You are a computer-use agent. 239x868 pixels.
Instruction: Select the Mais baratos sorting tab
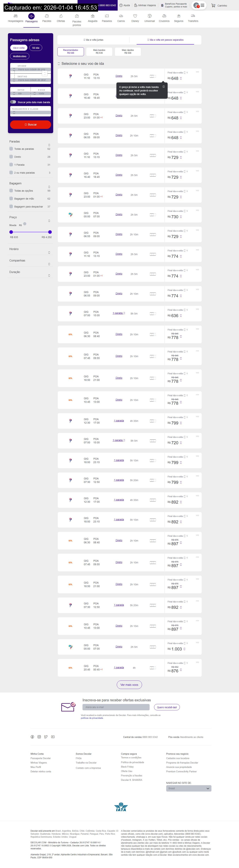[x=99, y=52]
